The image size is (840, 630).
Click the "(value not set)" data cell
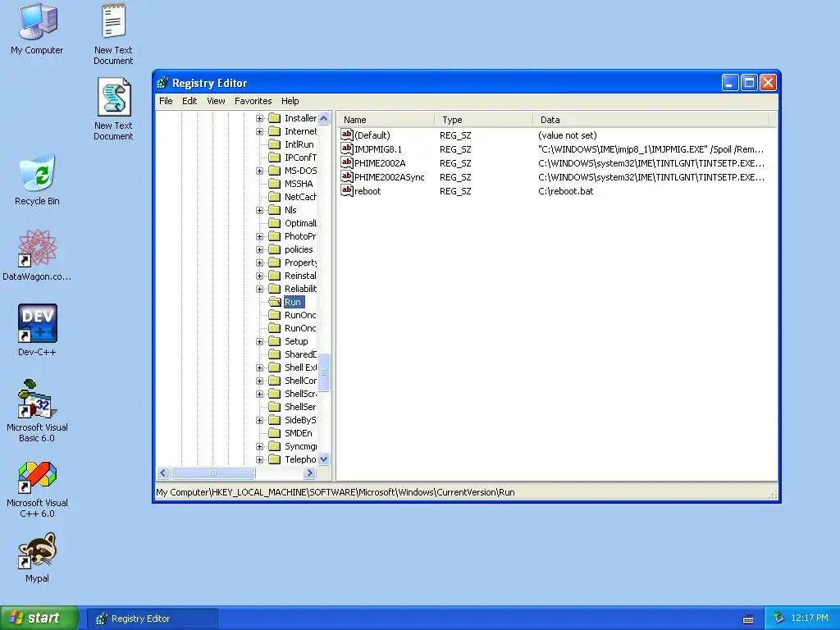[x=568, y=135]
